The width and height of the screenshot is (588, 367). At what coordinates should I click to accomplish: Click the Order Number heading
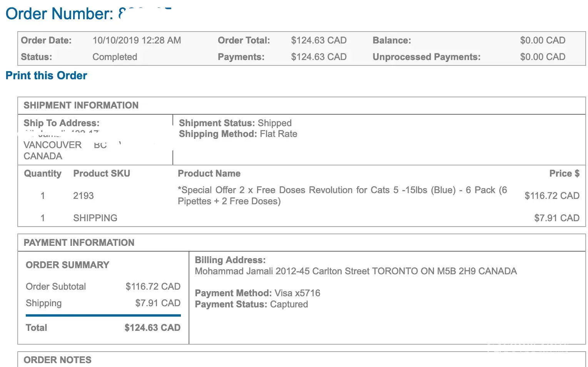(x=60, y=14)
